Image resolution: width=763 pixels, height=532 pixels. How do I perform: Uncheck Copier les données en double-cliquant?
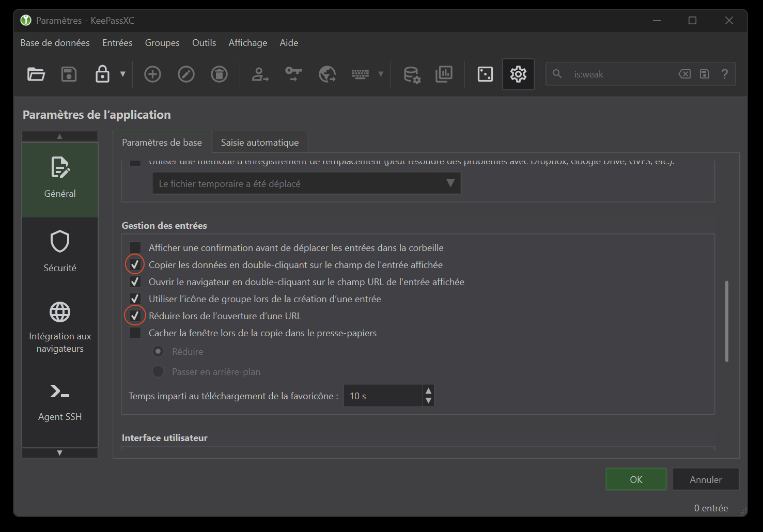135,264
